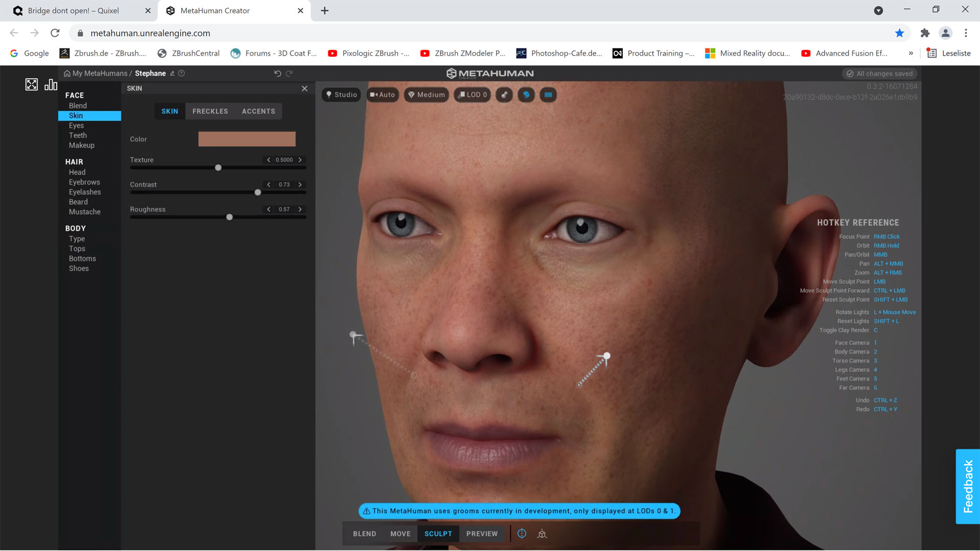Click the undo arrow in header

pos(278,73)
